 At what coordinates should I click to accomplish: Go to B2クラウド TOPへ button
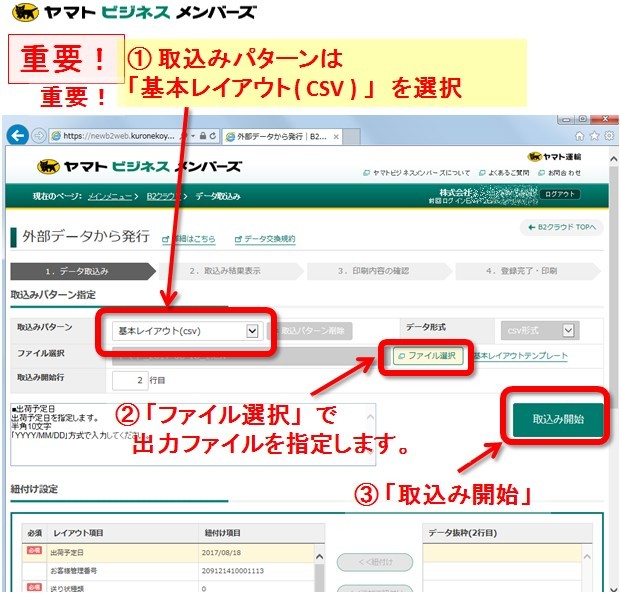click(x=562, y=227)
